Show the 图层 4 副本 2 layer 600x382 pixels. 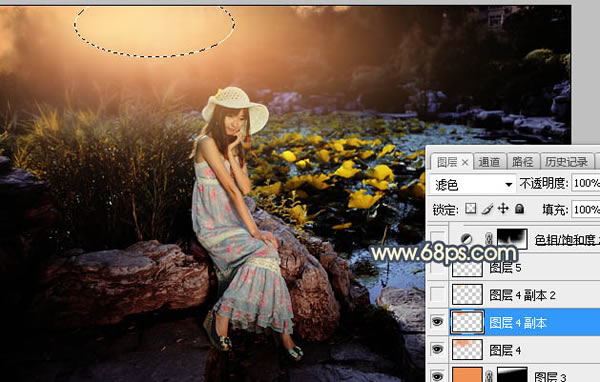tap(437, 294)
